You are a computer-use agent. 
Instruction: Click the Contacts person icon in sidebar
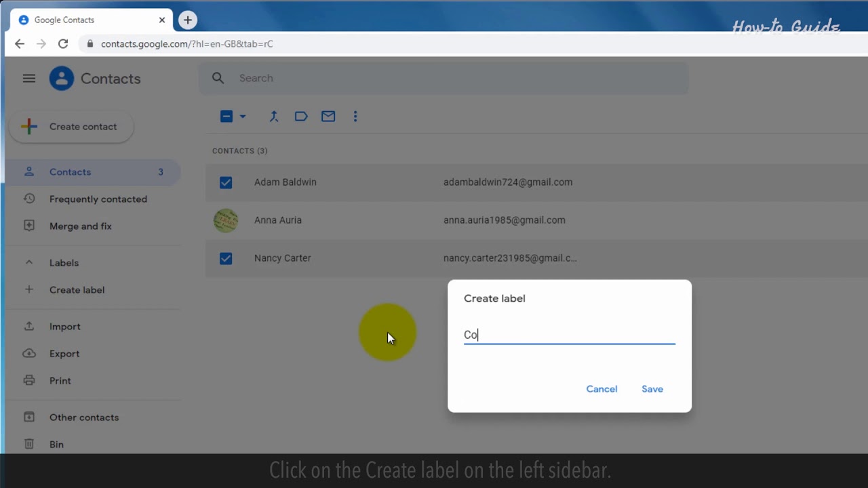click(x=29, y=171)
